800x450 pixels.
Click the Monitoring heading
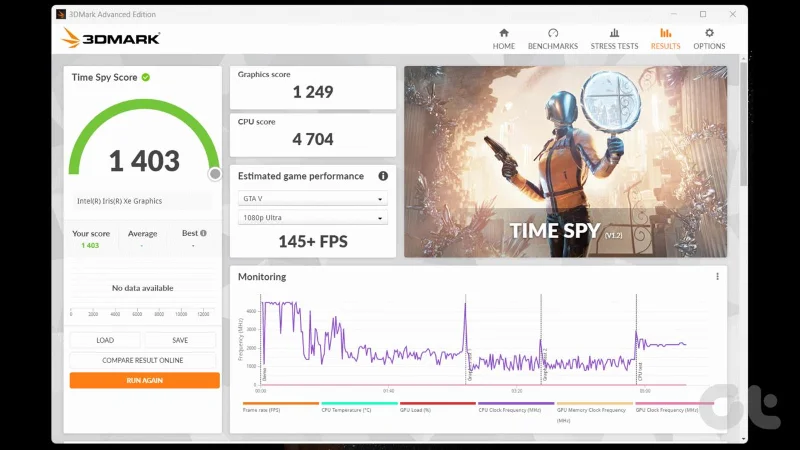click(x=262, y=277)
